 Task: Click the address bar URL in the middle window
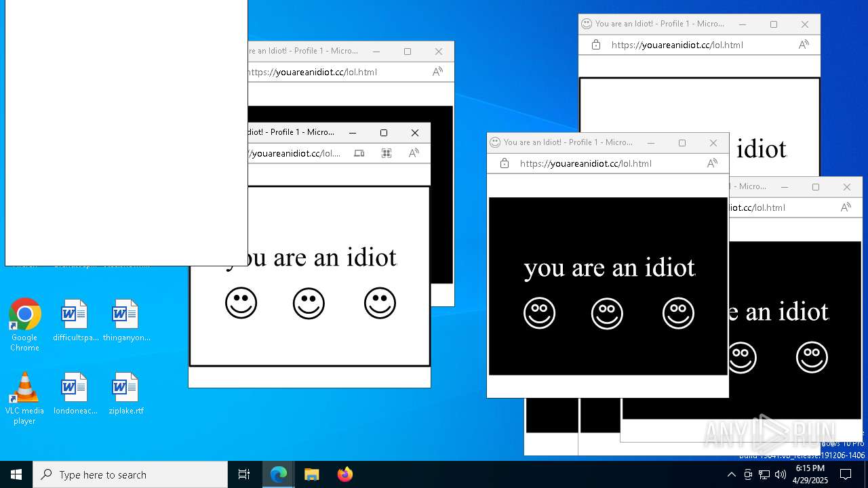(586, 163)
